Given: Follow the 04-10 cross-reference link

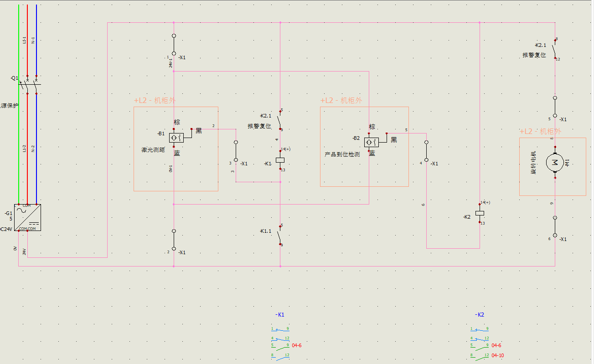Looking at the screenshot, I should pyautogui.click(x=498, y=356).
